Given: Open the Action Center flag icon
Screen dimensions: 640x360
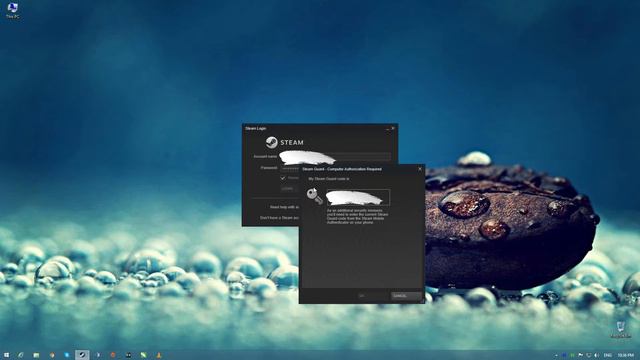Looking at the screenshot, I should tap(580, 356).
